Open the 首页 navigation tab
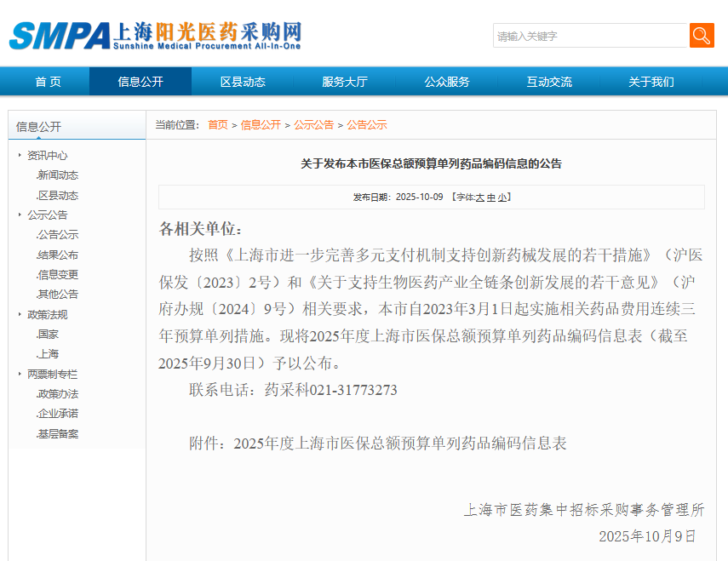 pos(48,82)
